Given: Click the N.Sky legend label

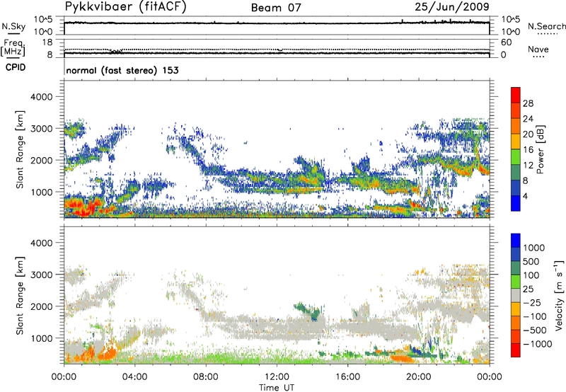Looking at the screenshot, I should [13, 26].
